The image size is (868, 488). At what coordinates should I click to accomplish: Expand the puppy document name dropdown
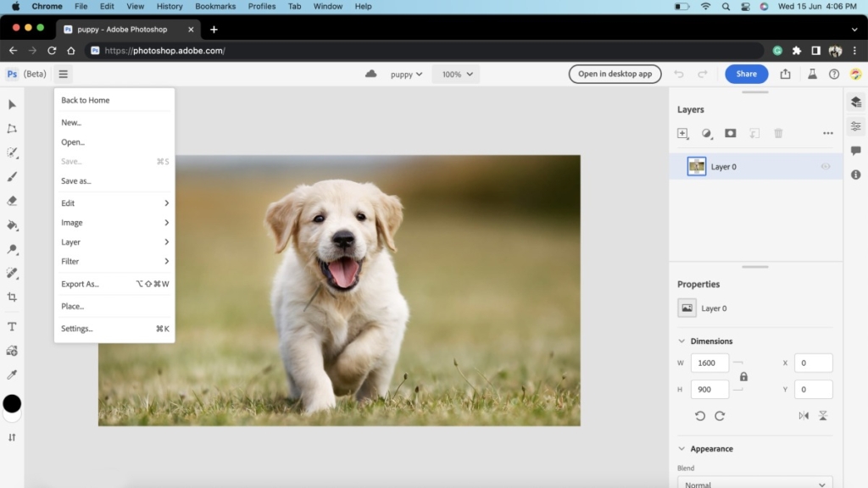coord(406,75)
